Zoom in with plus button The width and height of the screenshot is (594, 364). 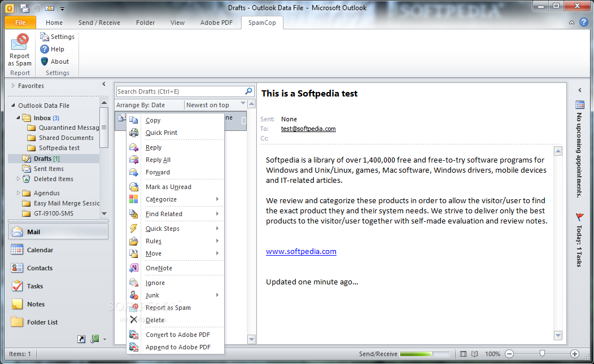click(x=575, y=354)
